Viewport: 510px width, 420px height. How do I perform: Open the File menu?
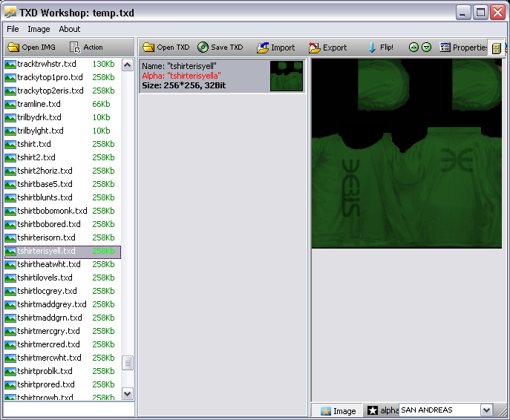pyautogui.click(x=13, y=29)
